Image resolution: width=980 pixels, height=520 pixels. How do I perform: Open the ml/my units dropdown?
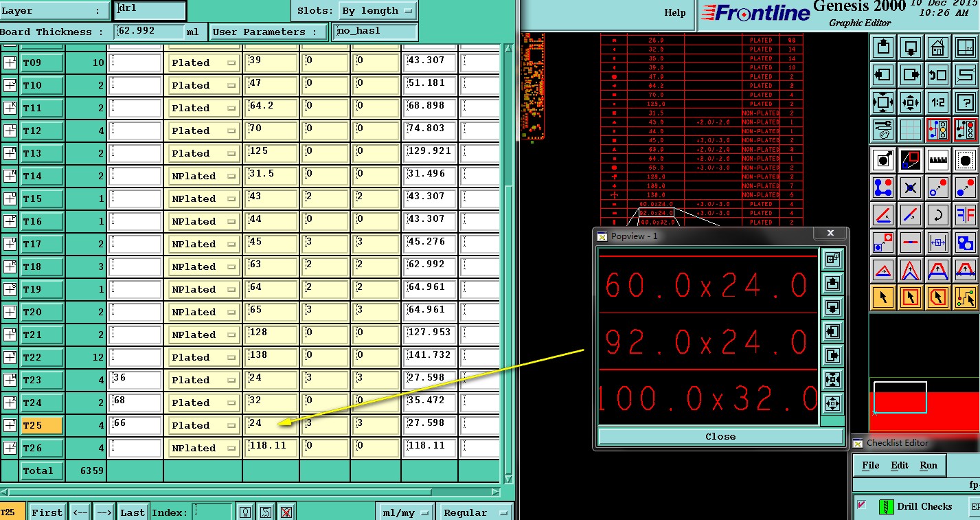point(406,512)
